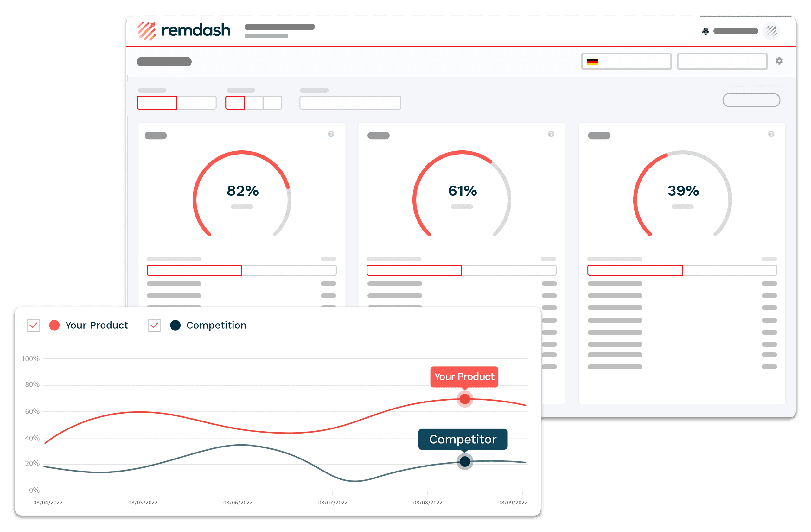Screen dimensions: 811x532
Task: Open notifications bell icon
Action: click(x=706, y=31)
